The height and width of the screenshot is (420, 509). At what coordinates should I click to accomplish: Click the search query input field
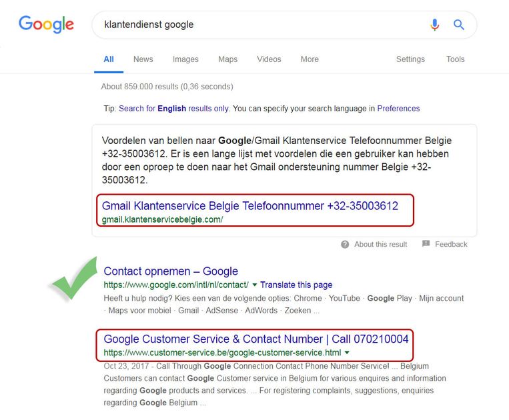click(x=260, y=25)
